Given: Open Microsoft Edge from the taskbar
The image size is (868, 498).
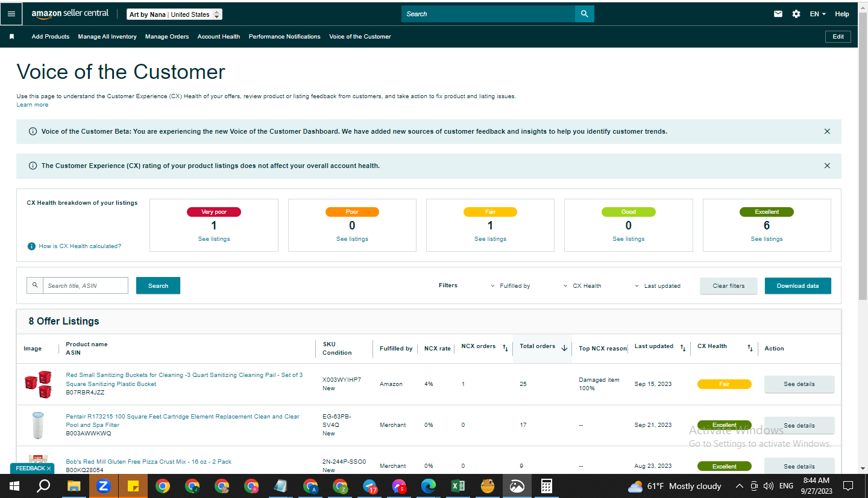Looking at the screenshot, I should (429, 486).
